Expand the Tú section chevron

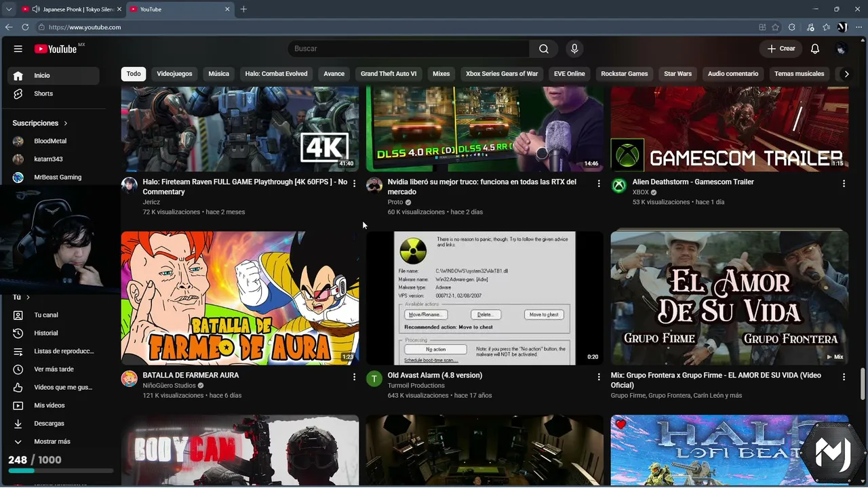(28, 298)
